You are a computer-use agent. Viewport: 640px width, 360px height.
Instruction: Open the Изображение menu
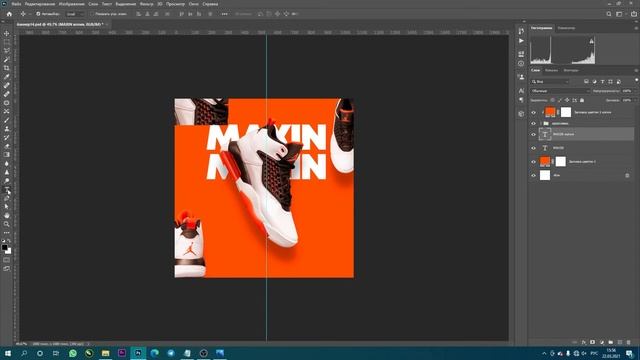coord(71,4)
